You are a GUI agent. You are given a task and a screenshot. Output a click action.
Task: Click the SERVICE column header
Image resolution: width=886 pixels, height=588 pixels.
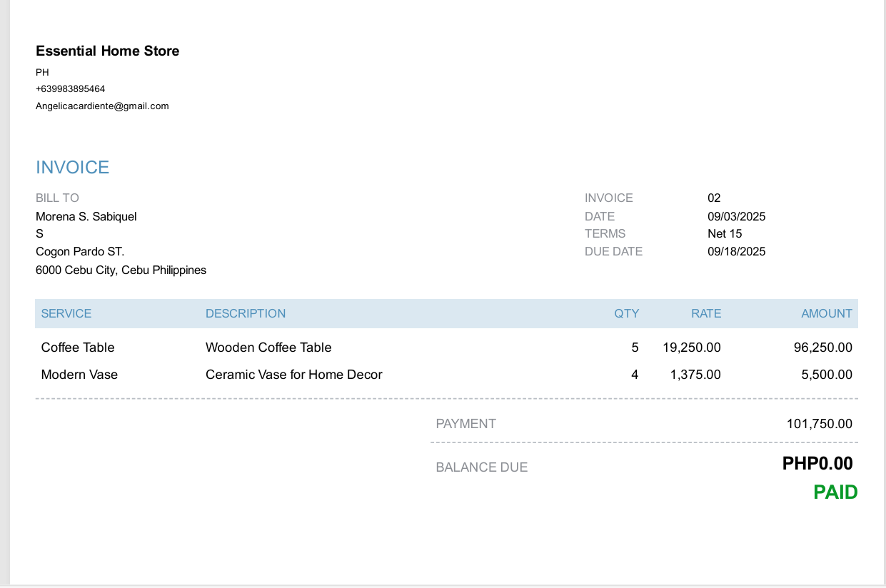(66, 313)
